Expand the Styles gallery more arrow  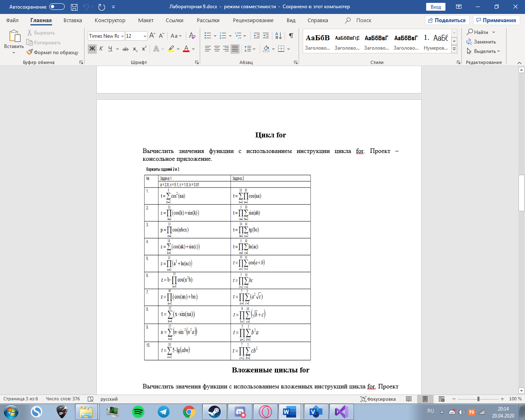(x=454, y=49)
